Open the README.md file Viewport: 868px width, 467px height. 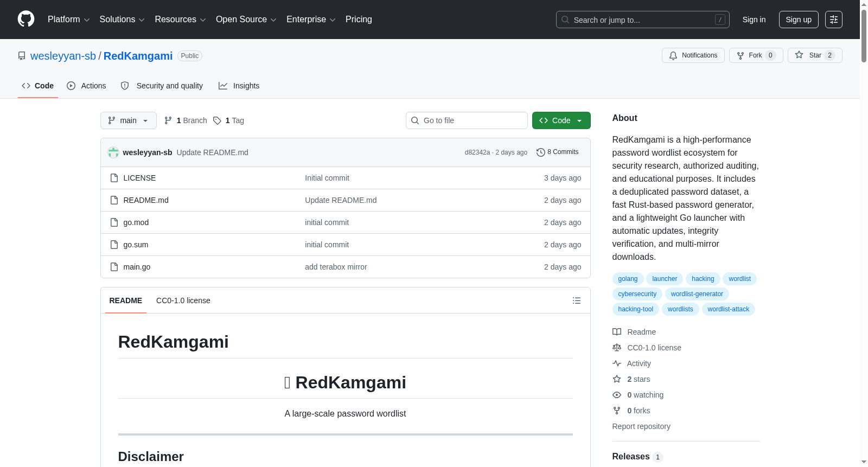[x=146, y=200]
